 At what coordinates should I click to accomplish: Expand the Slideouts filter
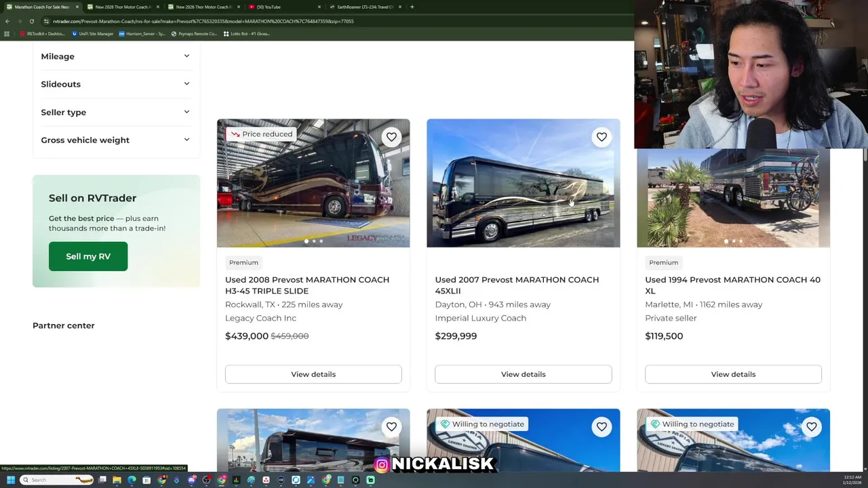tap(115, 84)
